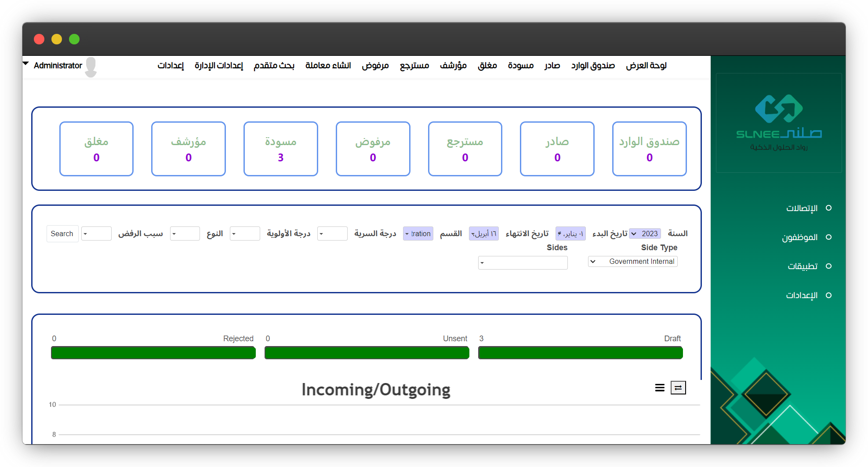Open صندوق الوارد in the top menu
Viewport: 868px width, 467px height.
(592, 66)
